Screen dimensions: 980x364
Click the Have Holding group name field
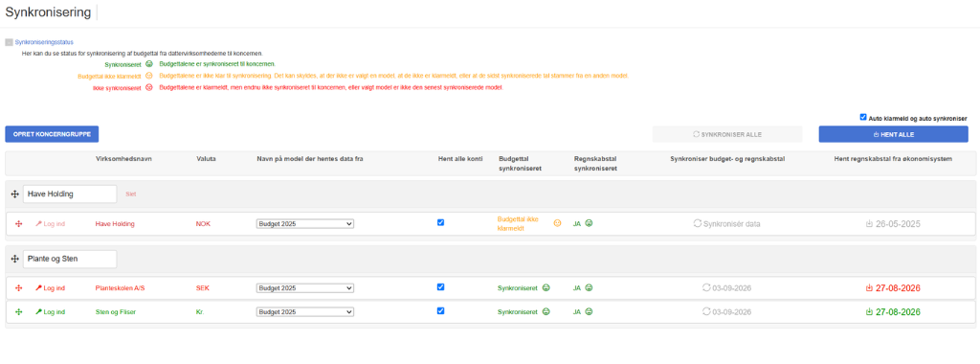(x=70, y=193)
